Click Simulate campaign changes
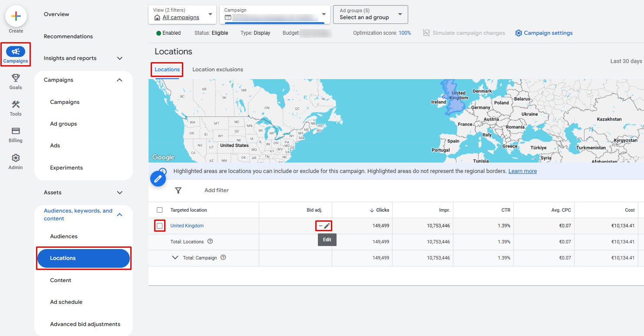This screenshot has width=644, height=336. pos(469,33)
